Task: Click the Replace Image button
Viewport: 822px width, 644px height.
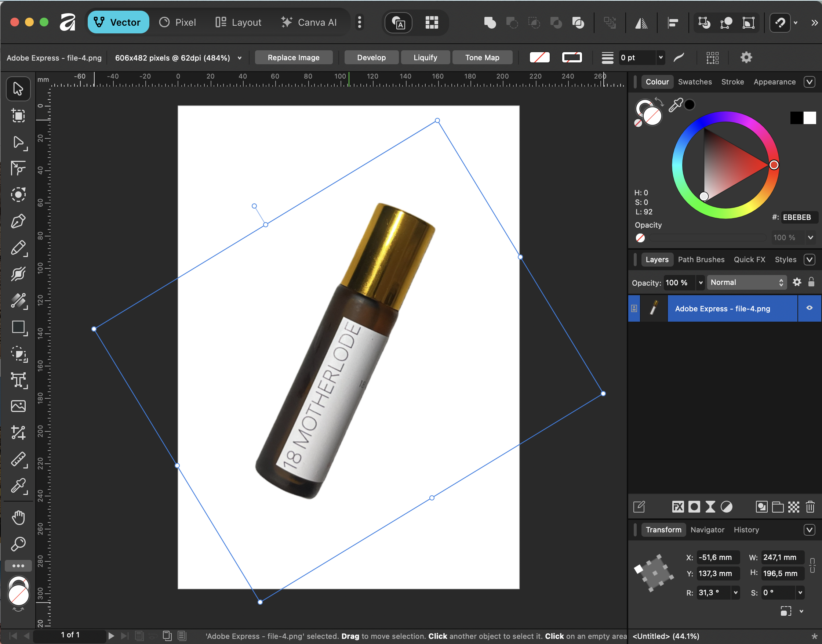Action: [x=294, y=57]
